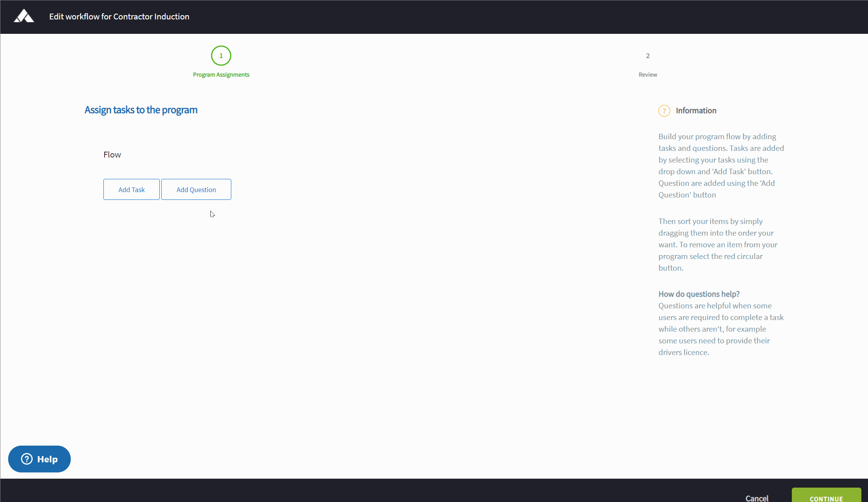Select the Program Assignments step label
This screenshot has width=868, height=502.
pyautogui.click(x=221, y=75)
